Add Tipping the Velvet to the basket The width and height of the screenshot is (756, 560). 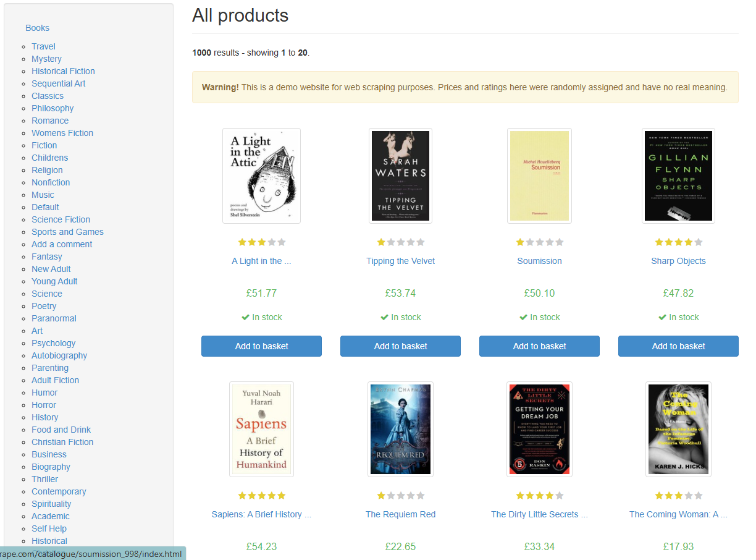400,346
